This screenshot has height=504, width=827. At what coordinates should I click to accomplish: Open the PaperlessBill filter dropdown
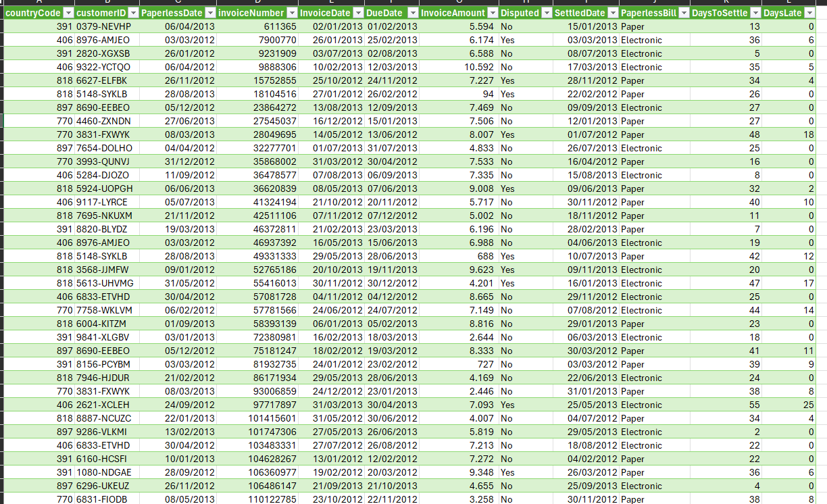coord(684,12)
